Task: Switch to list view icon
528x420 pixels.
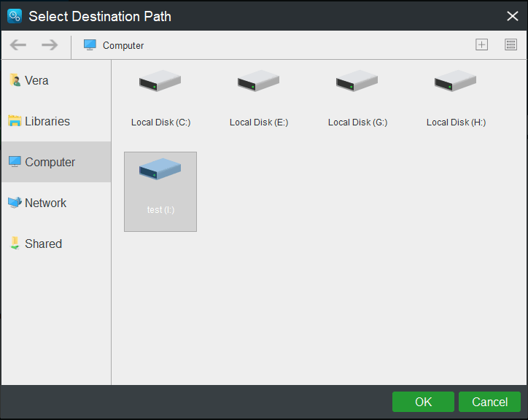Action: [x=510, y=44]
